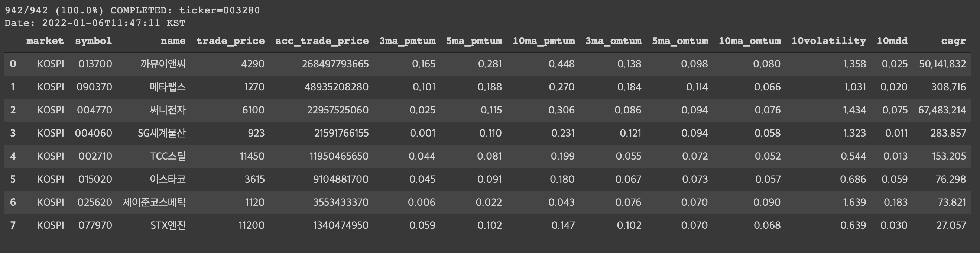Viewport: 980px width, 253px height.
Task: Click acc trade price 48935208280
Action: (x=336, y=87)
